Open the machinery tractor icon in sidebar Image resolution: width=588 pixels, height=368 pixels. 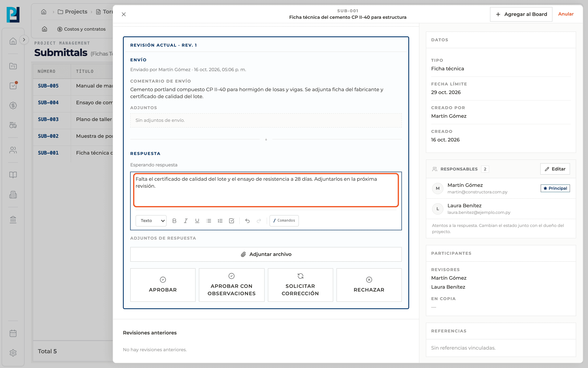[x=13, y=125]
